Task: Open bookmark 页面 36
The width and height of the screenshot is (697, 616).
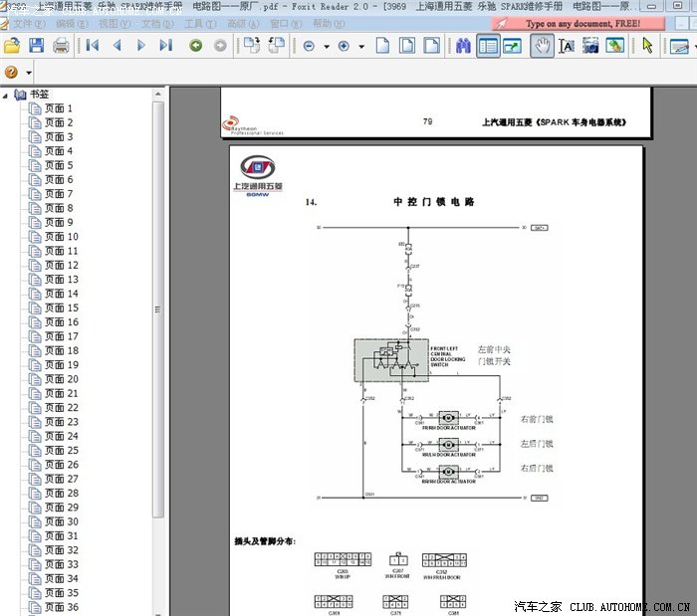Action: point(61,607)
